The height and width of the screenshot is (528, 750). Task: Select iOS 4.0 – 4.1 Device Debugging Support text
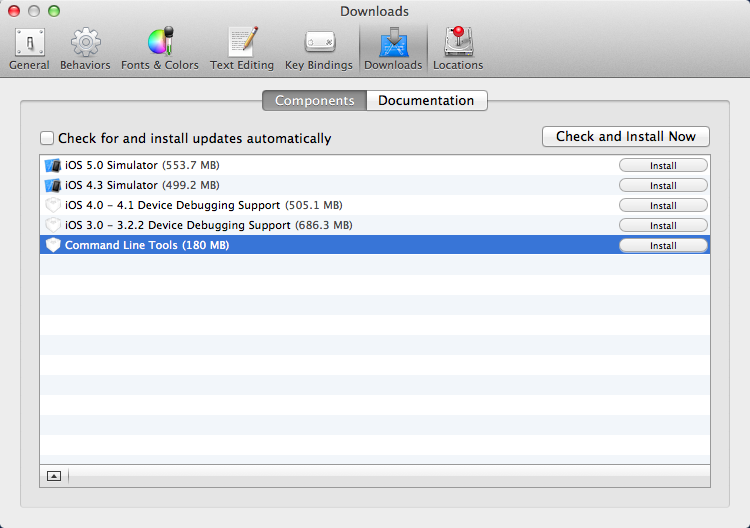[204, 206]
